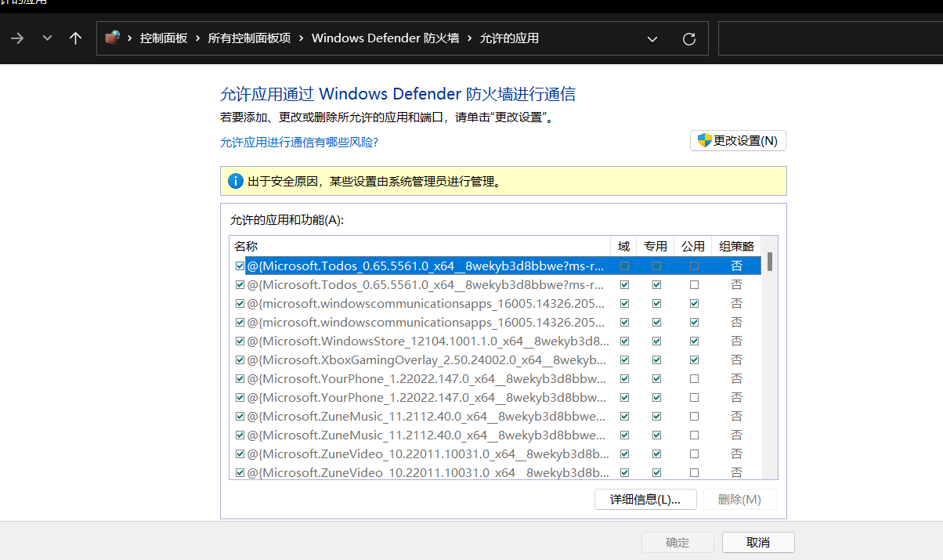Toggle 域 checkbox for WindowsStore row
The width and height of the screenshot is (943, 560).
tap(624, 341)
